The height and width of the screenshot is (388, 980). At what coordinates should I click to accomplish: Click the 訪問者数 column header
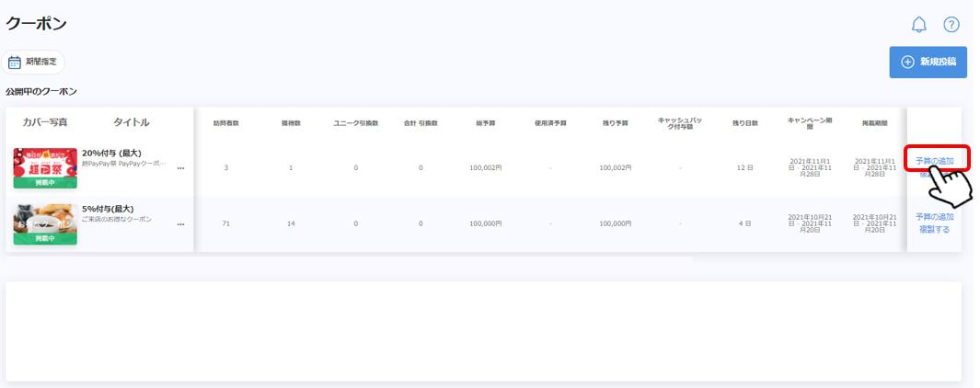[226, 122]
